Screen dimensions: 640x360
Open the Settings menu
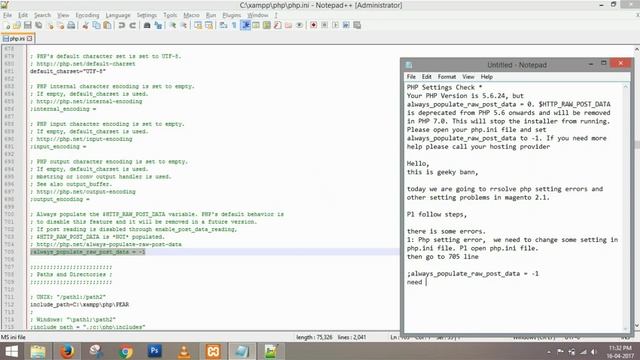pos(147,15)
